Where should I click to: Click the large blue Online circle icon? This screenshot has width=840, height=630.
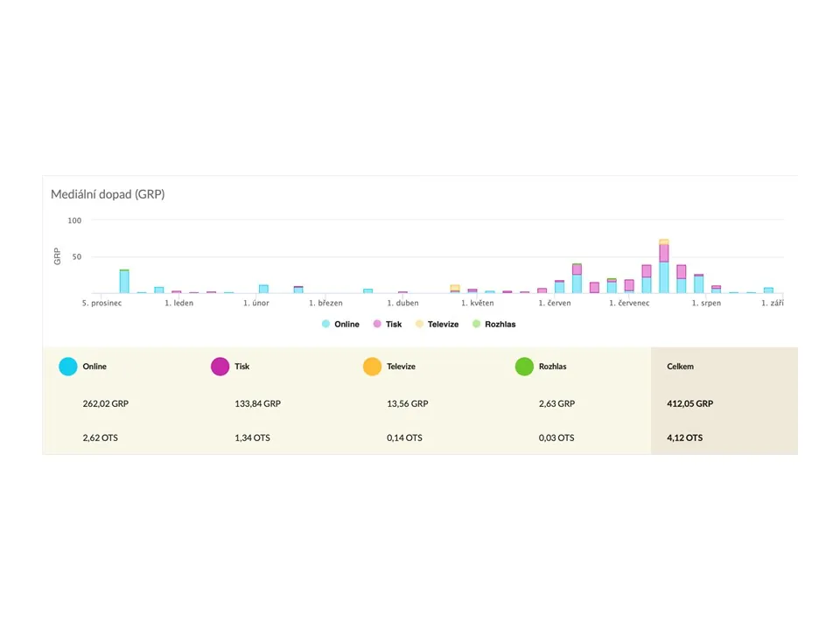point(68,367)
